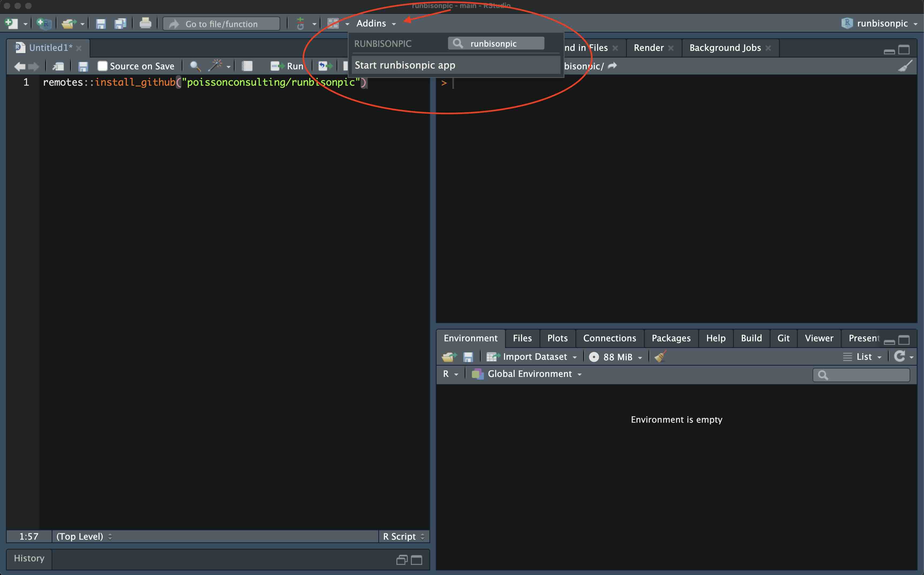Expand the recent files dropdown arrow
Viewport: 924px width, 575px height.
tap(82, 24)
